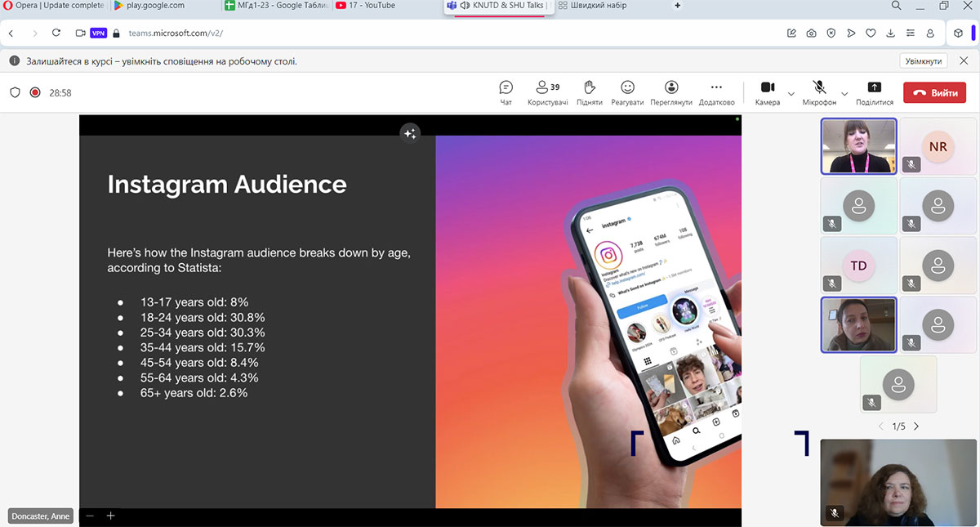980x527 pixels.
Task: Open the ad blocker shield icon
Action: (x=831, y=33)
